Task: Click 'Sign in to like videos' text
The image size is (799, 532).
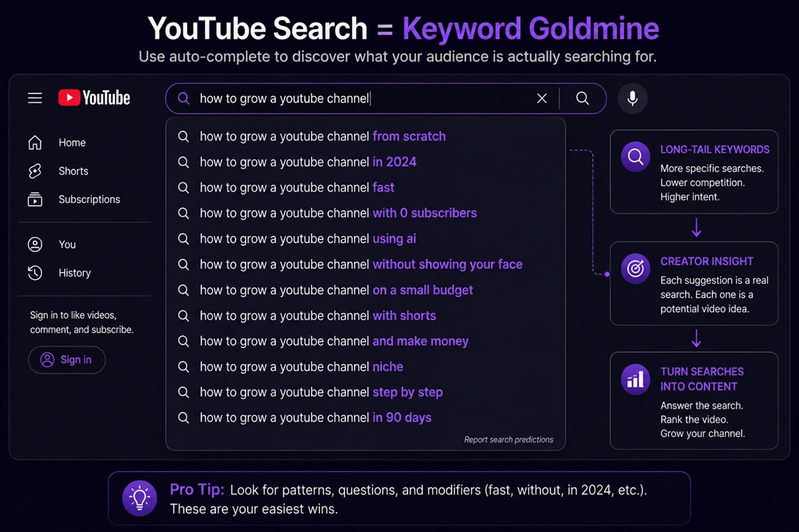Action: pos(81,323)
